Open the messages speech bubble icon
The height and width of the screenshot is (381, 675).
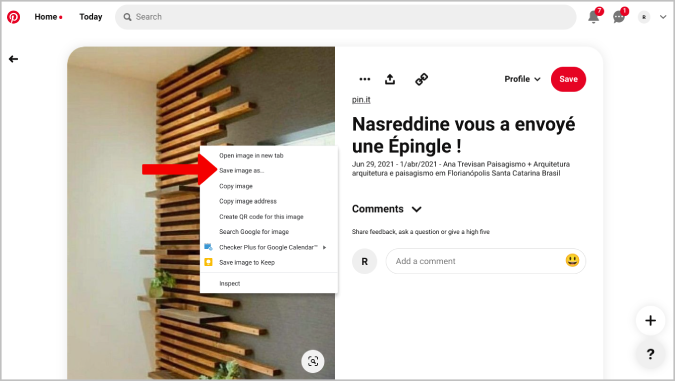point(619,17)
